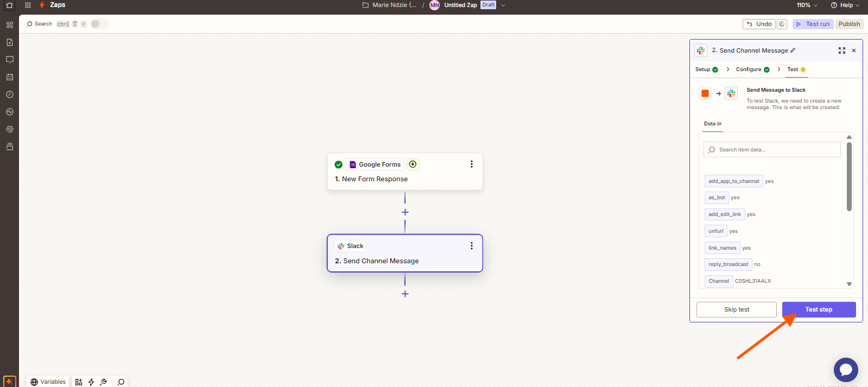Click the add-apps grid icon in bottom toolbar
The image size is (868, 387).
click(x=79, y=382)
